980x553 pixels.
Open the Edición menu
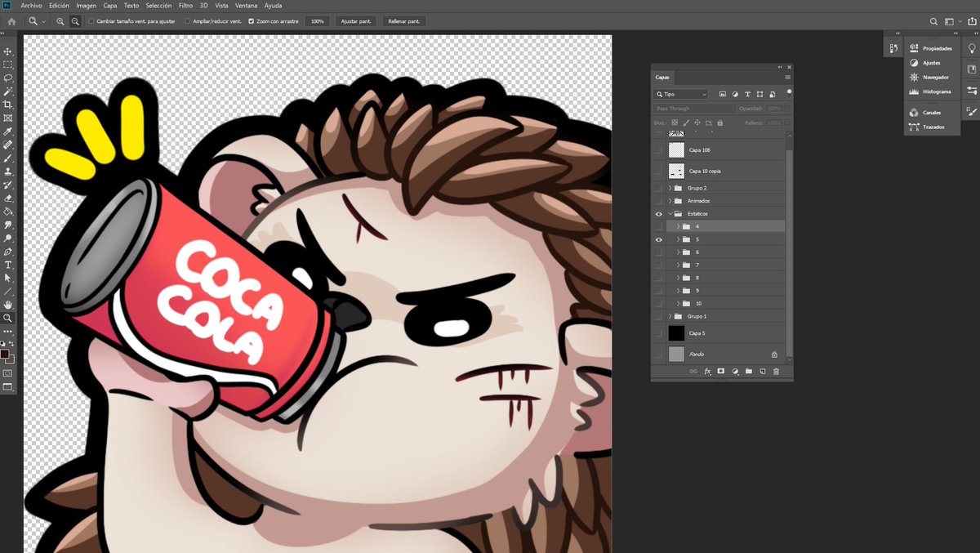[59, 5]
